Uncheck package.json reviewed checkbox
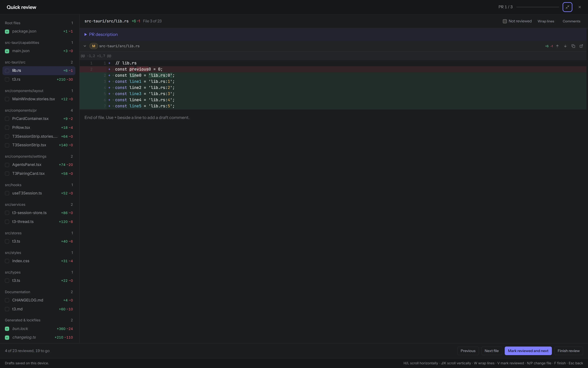 (x=7, y=31)
